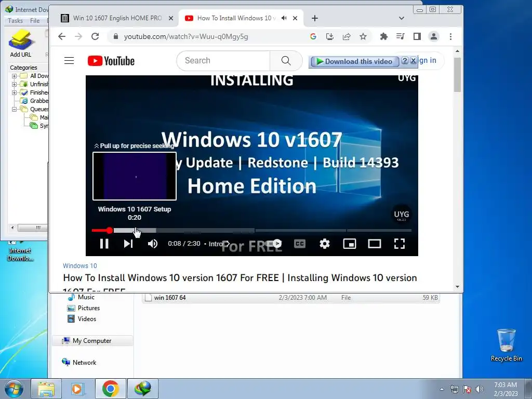This screenshot has width=532, height=399.
Task: Mute the video volume
Action: coord(153,244)
